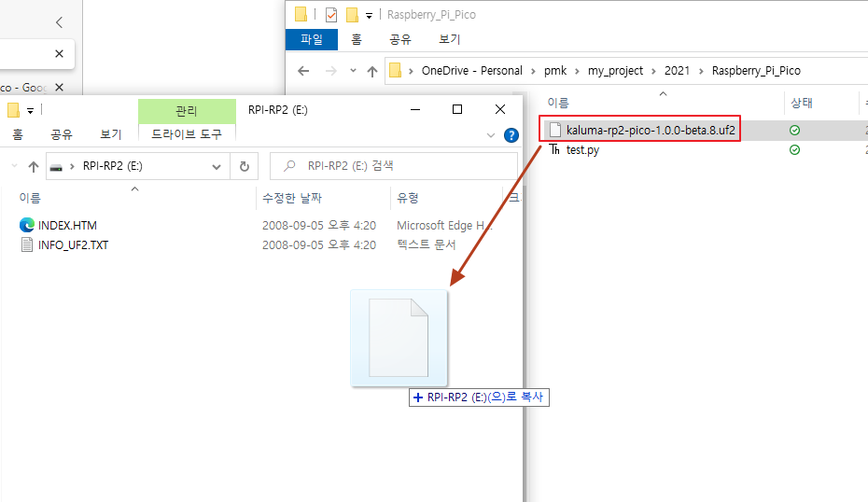This screenshot has height=502, width=868.
Task: Click search magnifier icon in RPI-RP2 window
Action: (289, 166)
